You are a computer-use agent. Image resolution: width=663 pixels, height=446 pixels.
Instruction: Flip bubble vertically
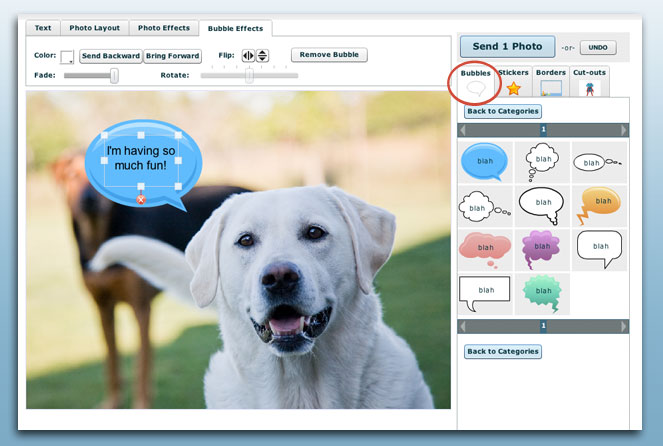tap(263, 55)
